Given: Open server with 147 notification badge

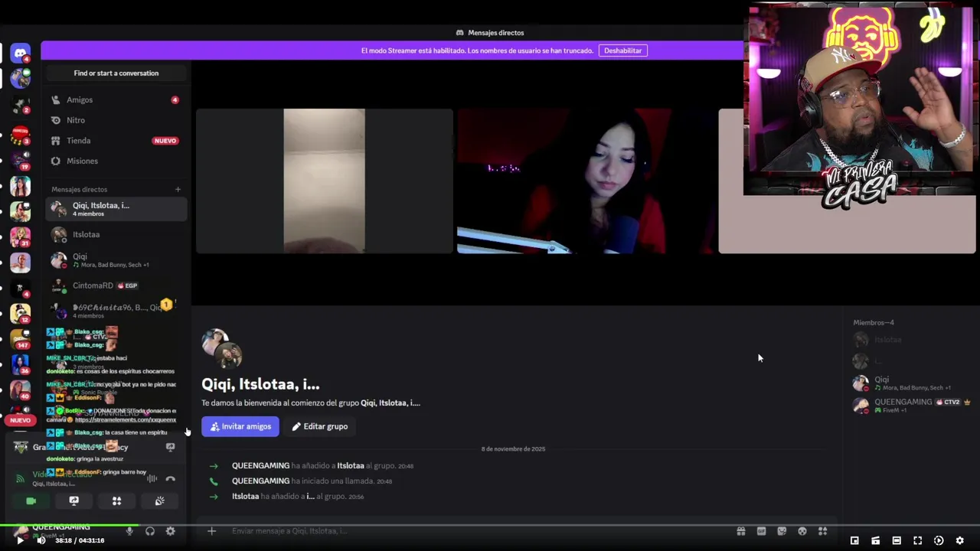Looking at the screenshot, I should pyautogui.click(x=21, y=339).
